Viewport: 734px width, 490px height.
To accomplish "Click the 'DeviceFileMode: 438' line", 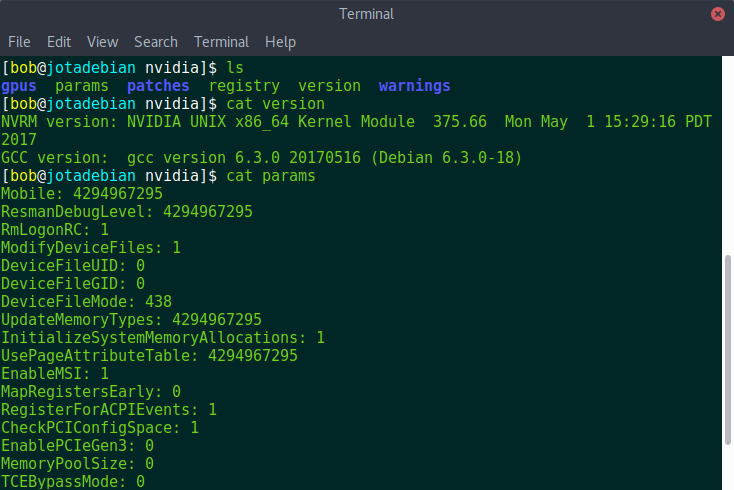I will [x=87, y=302].
